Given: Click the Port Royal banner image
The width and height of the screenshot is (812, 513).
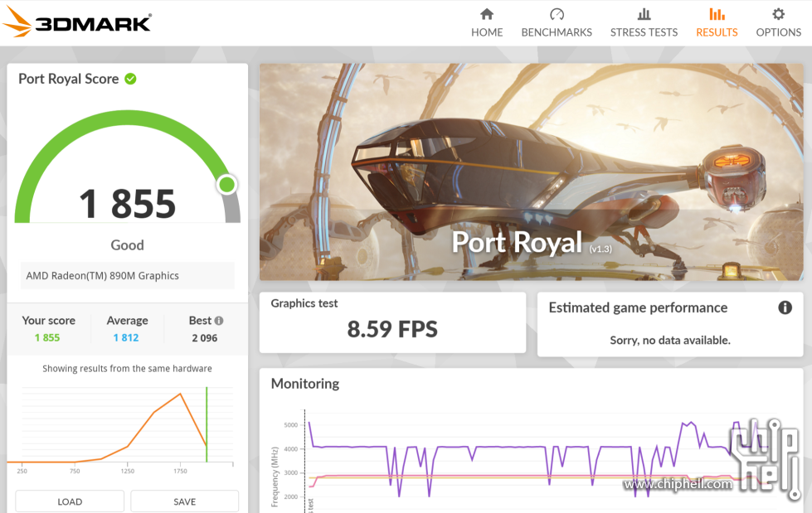Looking at the screenshot, I should tap(532, 172).
